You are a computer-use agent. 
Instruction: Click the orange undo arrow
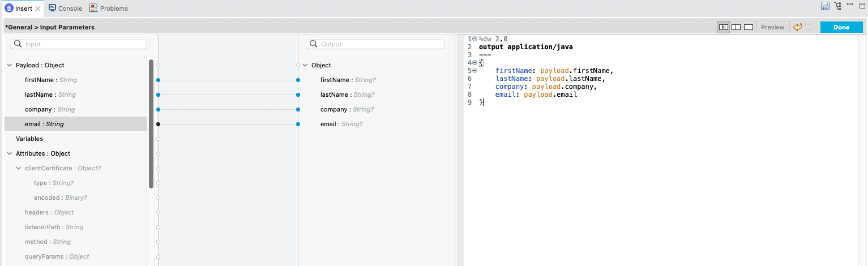(x=797, y=27)
